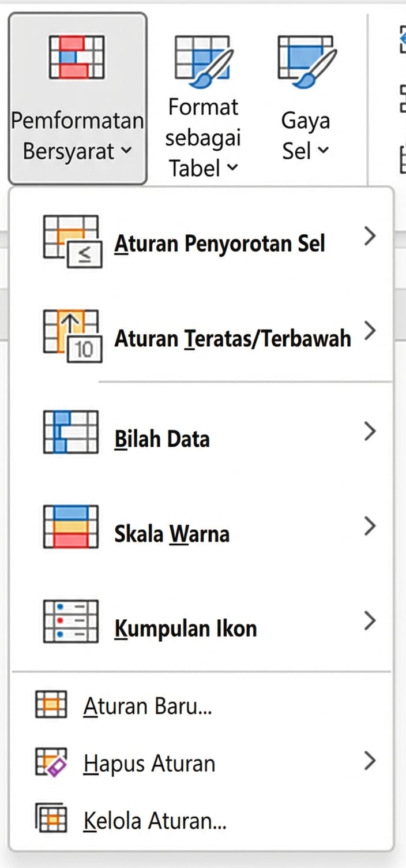Expand the Bilah Data submenu arrow
This screenshot has height=868, width=406.
(370, 431)
